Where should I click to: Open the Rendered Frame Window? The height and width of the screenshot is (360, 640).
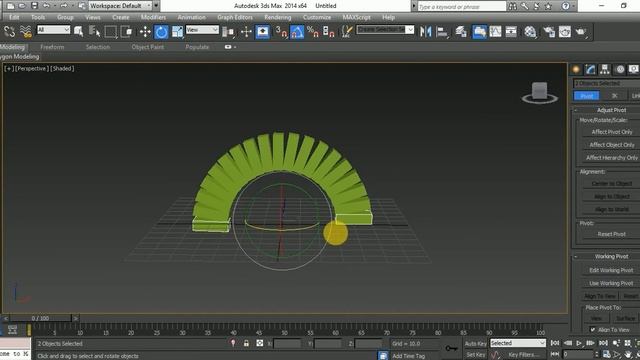click(x=565, y=31)
